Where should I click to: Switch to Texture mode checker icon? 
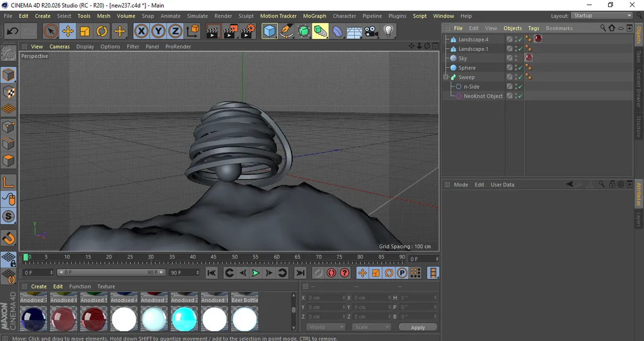pyautogui.click(x=9, y=92)
